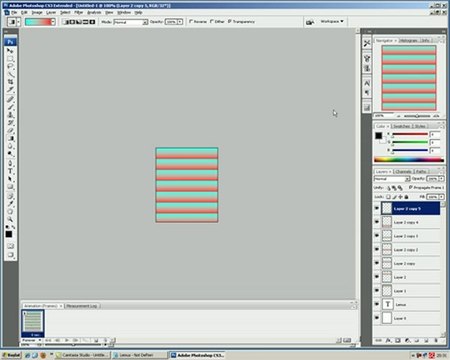450x360 pixels.
Task: Switch to the Swatches tab
Action: [401, 126]
